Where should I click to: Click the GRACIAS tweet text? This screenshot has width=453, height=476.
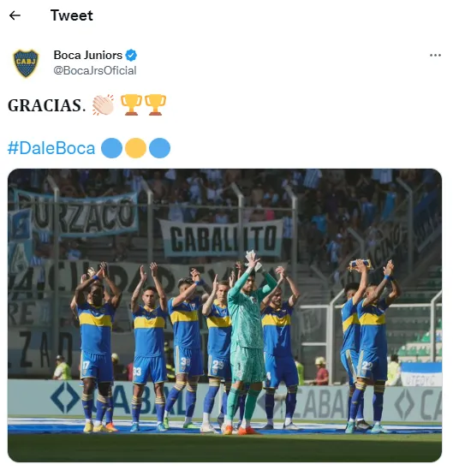tap(47, 105)
